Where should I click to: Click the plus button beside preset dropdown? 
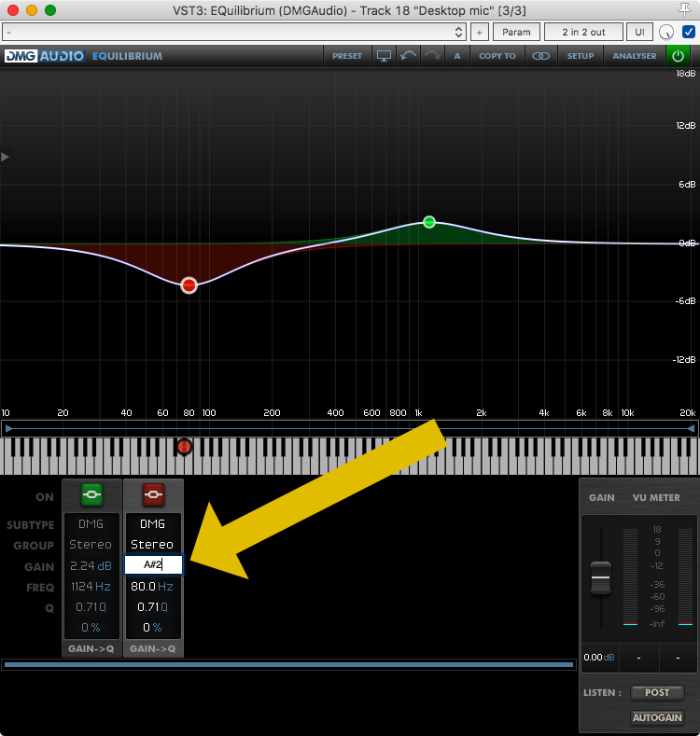click(x=479, y=32)
